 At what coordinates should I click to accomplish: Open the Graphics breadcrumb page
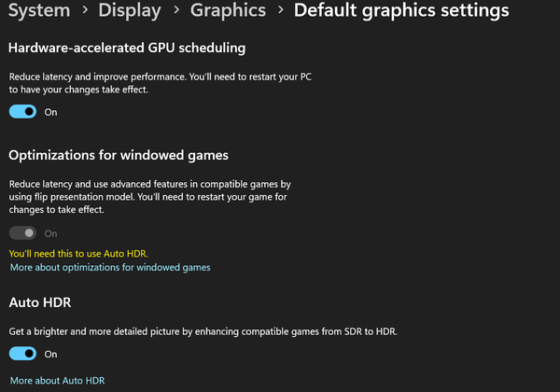coord(228,10)
